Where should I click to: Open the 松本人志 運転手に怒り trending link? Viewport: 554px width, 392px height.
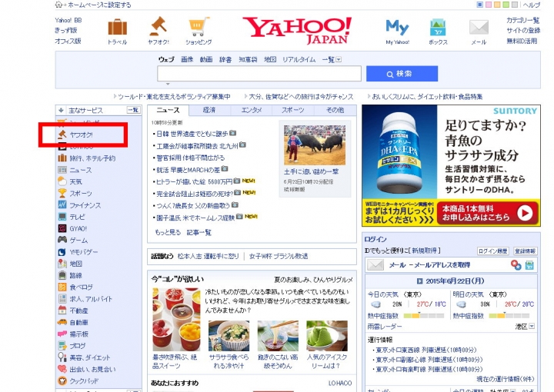(208, 256)
